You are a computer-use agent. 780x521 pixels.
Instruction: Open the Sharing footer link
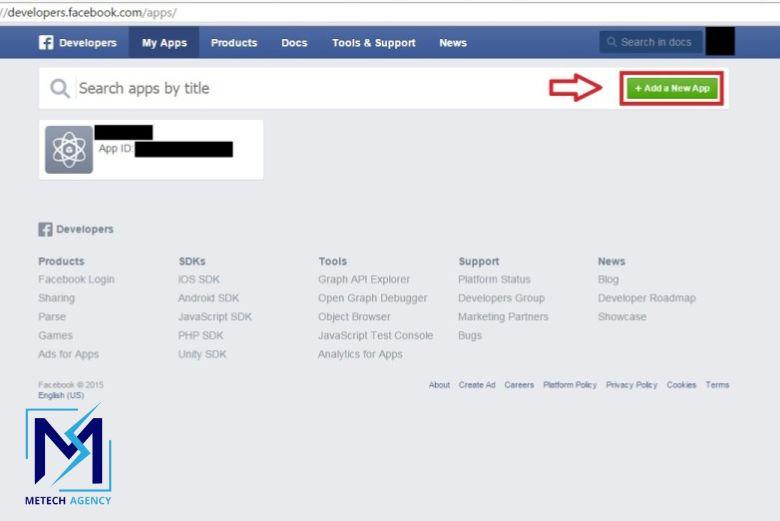coord(56,298)
